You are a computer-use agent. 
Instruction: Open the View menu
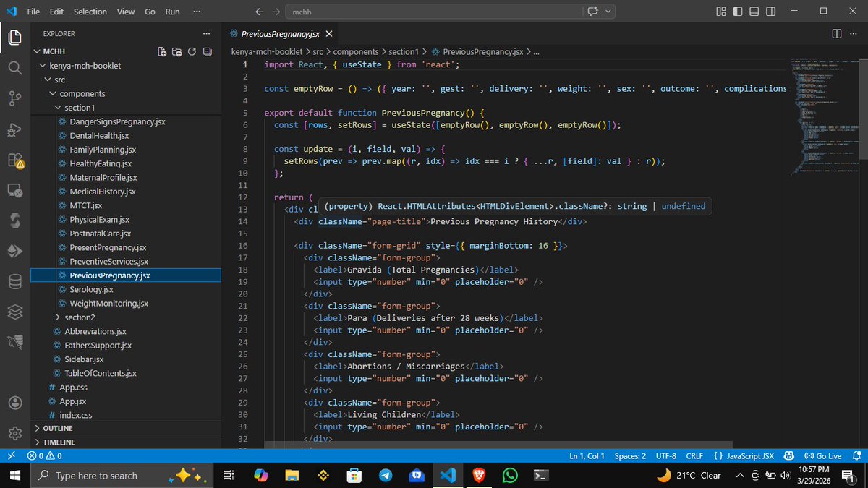coord(126,12)
